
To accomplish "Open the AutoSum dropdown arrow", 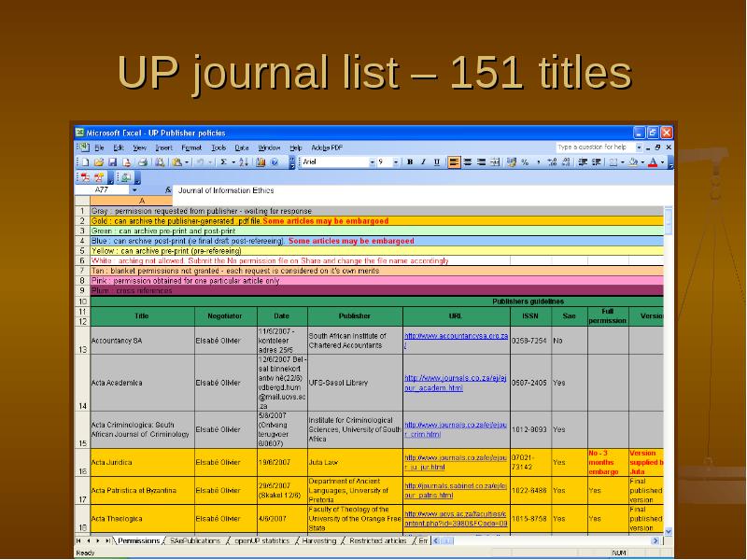I will click(233, 162).
